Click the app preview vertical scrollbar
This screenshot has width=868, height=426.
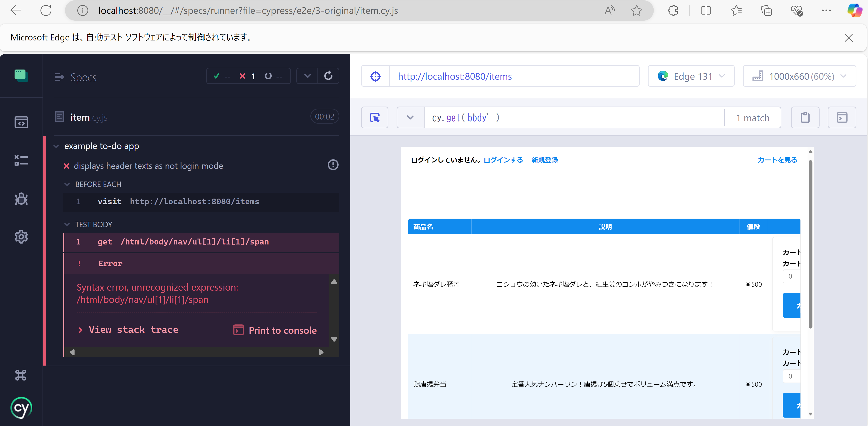coord(810,242)
